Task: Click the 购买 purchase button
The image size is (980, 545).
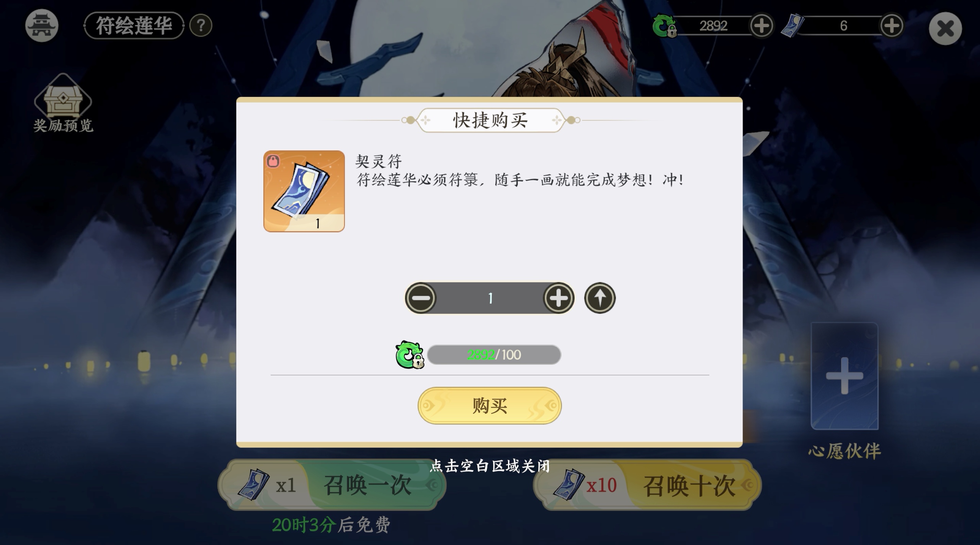Action: click(490, 406)
